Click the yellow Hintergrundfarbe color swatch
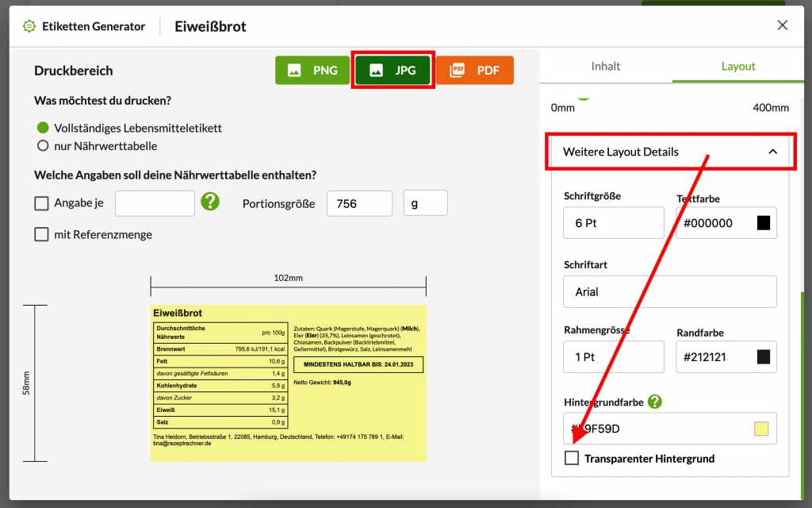The height and width of the screenshot is (508, 812). tap(763, 428)
